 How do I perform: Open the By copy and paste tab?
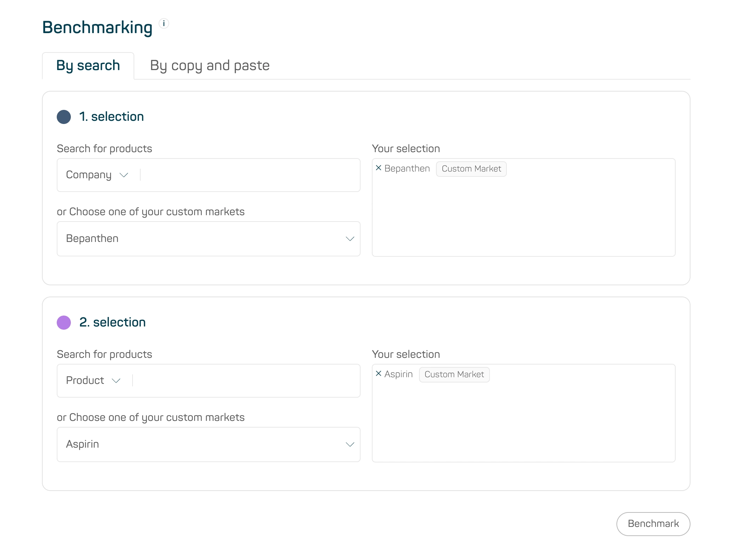pos(210,66)
